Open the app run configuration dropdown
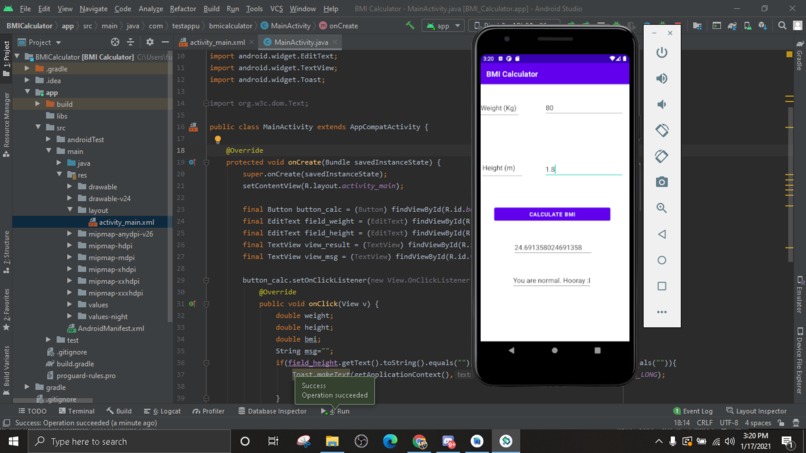 (443, 25)
